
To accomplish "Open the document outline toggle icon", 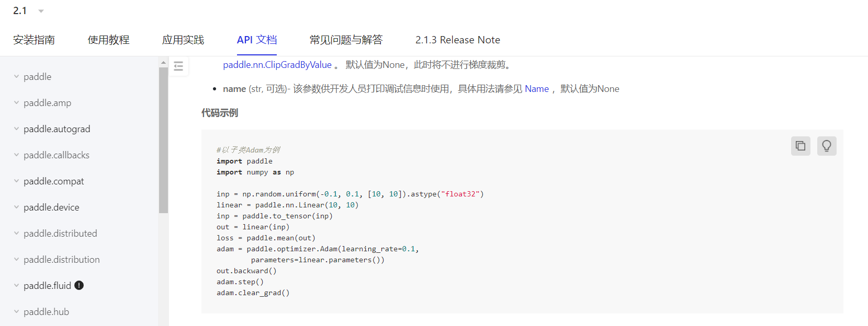I will coord(178,66).
